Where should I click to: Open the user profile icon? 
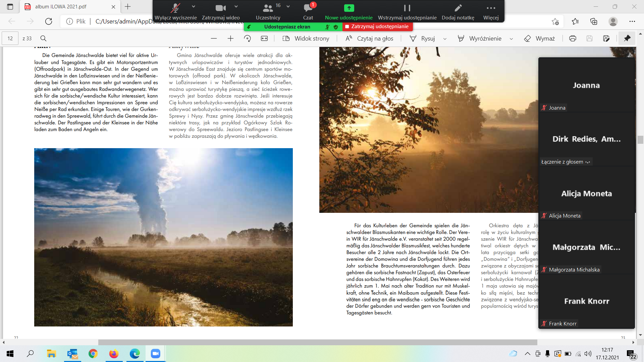click(x=613, y=21)
